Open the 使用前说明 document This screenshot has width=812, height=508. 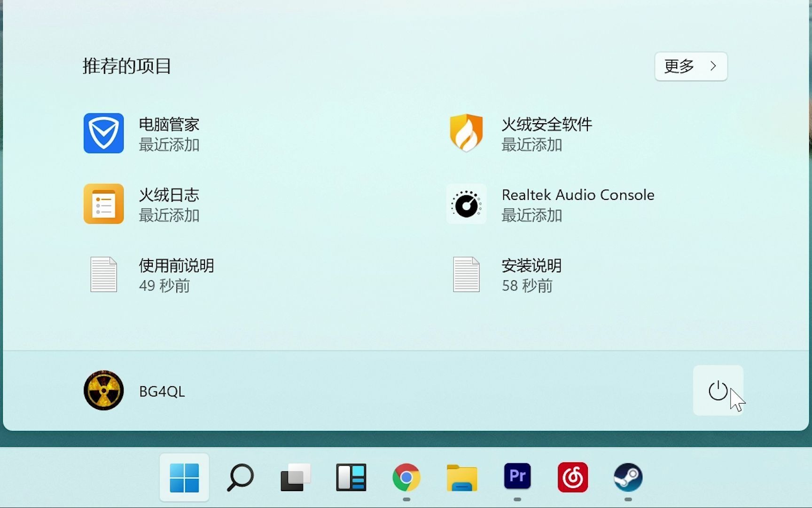pyautogui.click(x=176, y=275)
